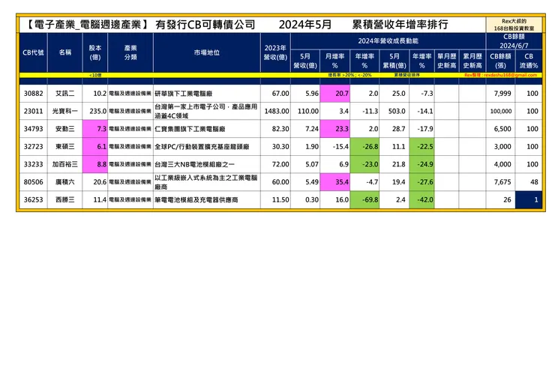Viewport: 555px width, 392px height.
Task: Click the 2024年營收成長動能 header
Action: [388, 41]
